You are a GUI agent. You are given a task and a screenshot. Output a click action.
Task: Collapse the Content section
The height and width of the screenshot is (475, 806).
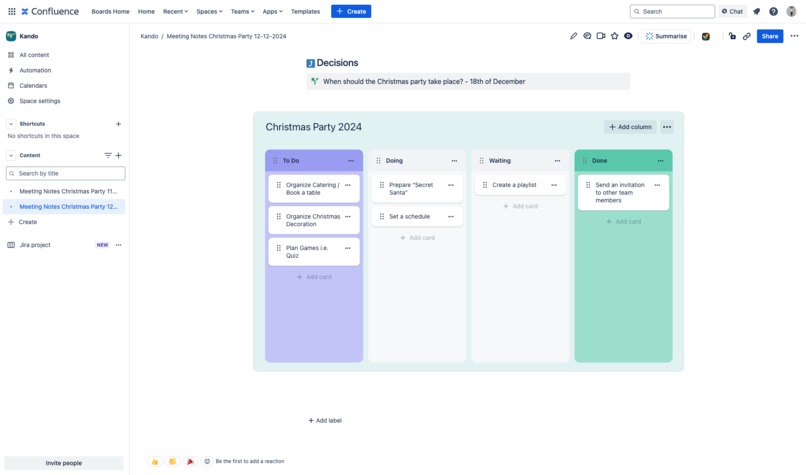[x=11, y=155]
